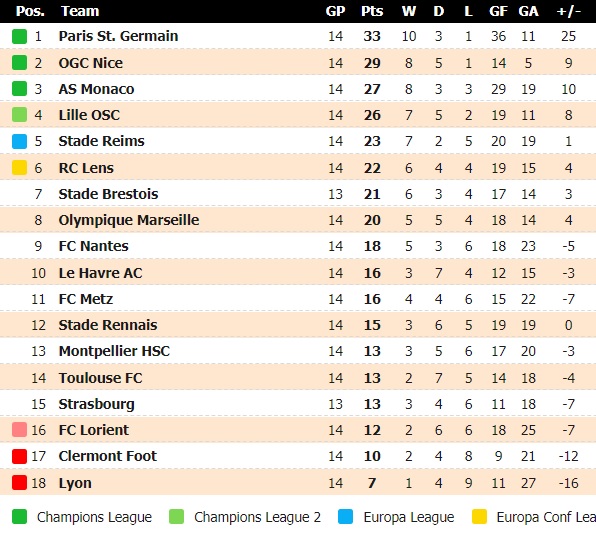This screenshot has height=541, width=596.
Task: Select the Montpellier HSC team name
Action: pos(114,351)
